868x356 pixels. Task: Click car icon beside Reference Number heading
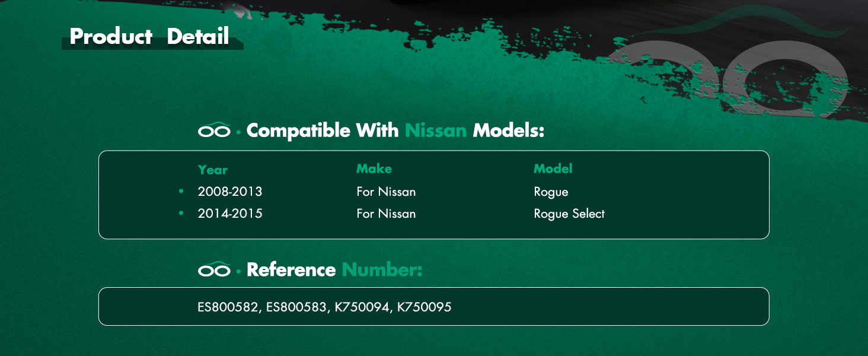coord(214,269)
